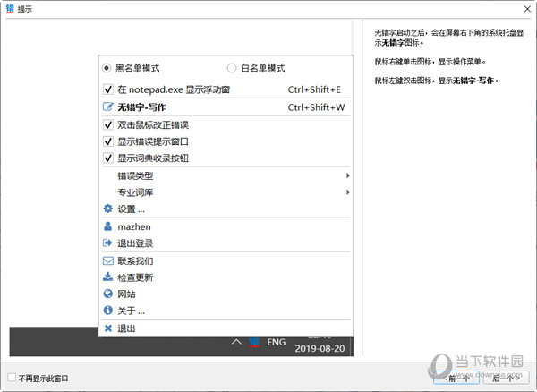Image resolution: width=537 pixels, height=392 pixels.
Task: Uncheck 在 notepad.exe 显示浮动窗
Action: tap(108, 89)
